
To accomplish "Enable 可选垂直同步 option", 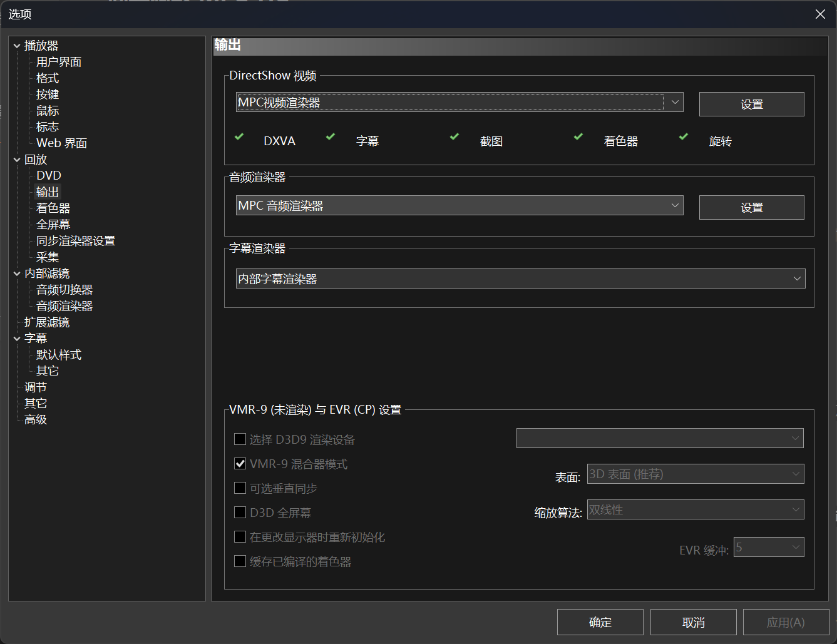I will [240, 488].
